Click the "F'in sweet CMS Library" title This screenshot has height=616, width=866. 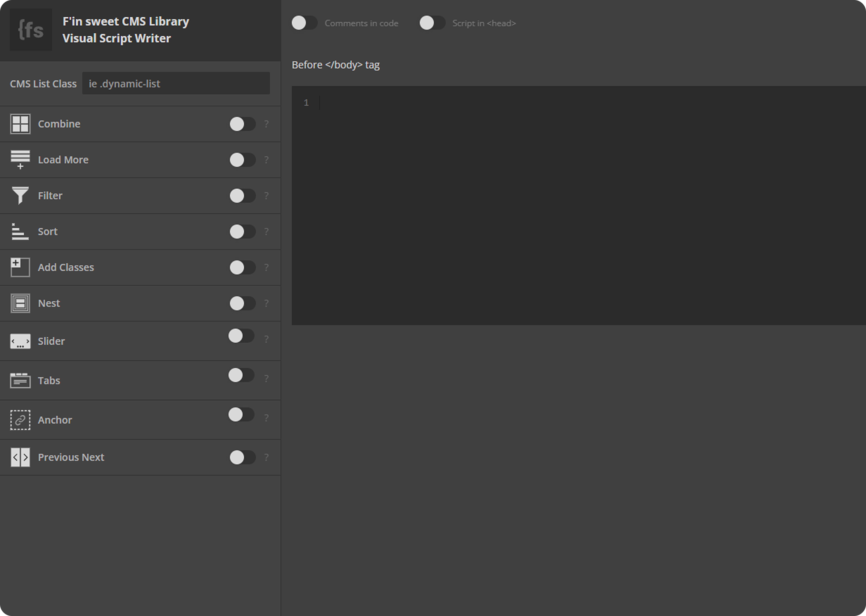(126, 22)
